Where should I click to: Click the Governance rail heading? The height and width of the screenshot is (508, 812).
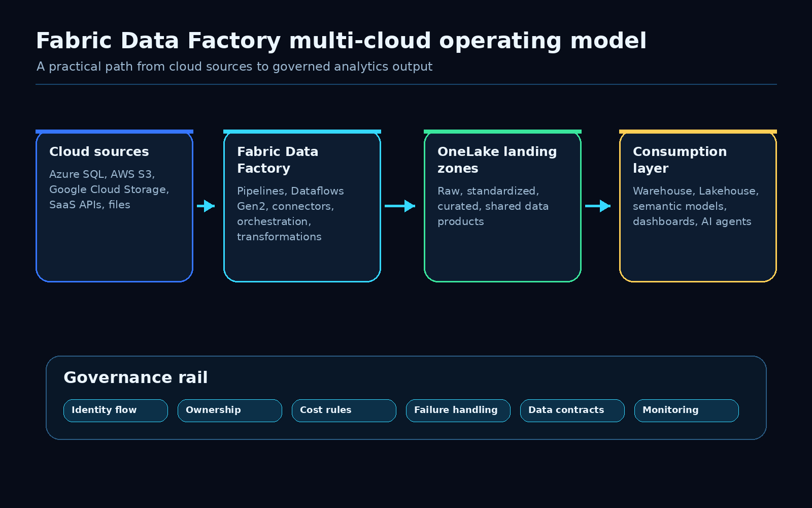point(136,377)
